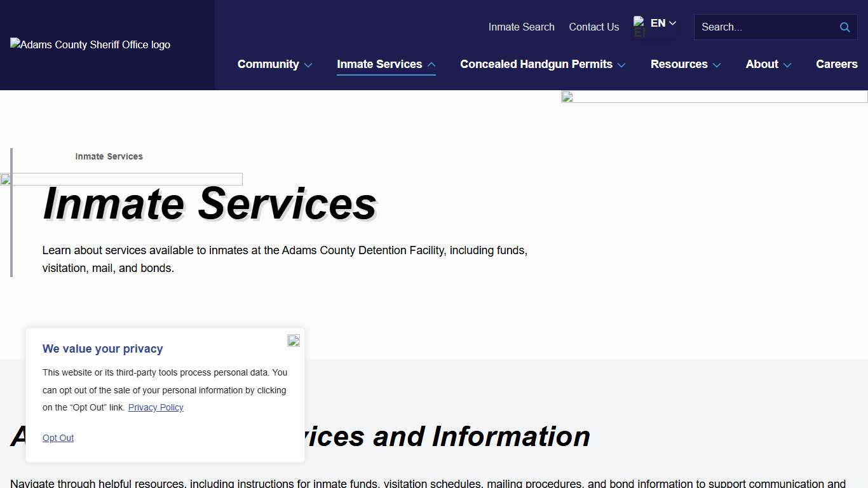Click the search magnifier icon

click(x=844, y=27)
